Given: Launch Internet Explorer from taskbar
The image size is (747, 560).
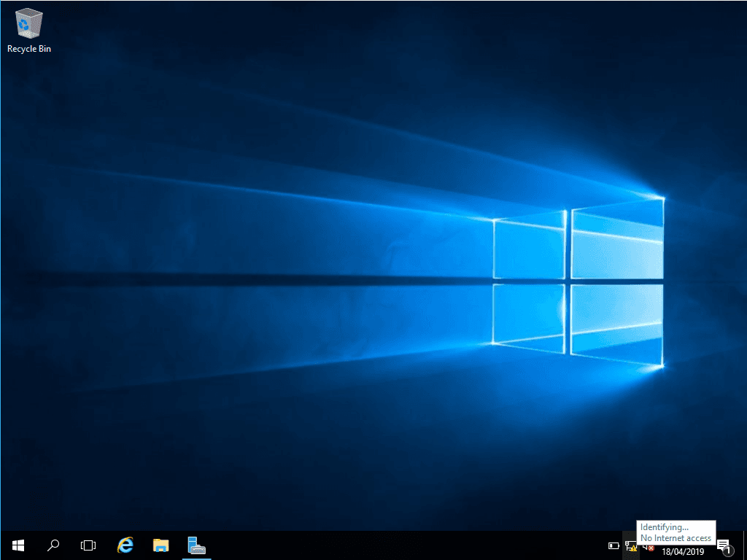Looking at the screenshot, I should [125, 545].
